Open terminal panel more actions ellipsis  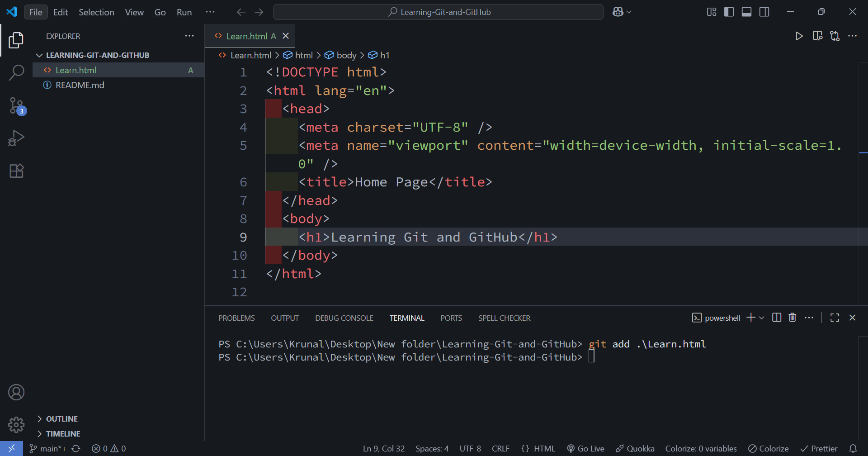809,318
